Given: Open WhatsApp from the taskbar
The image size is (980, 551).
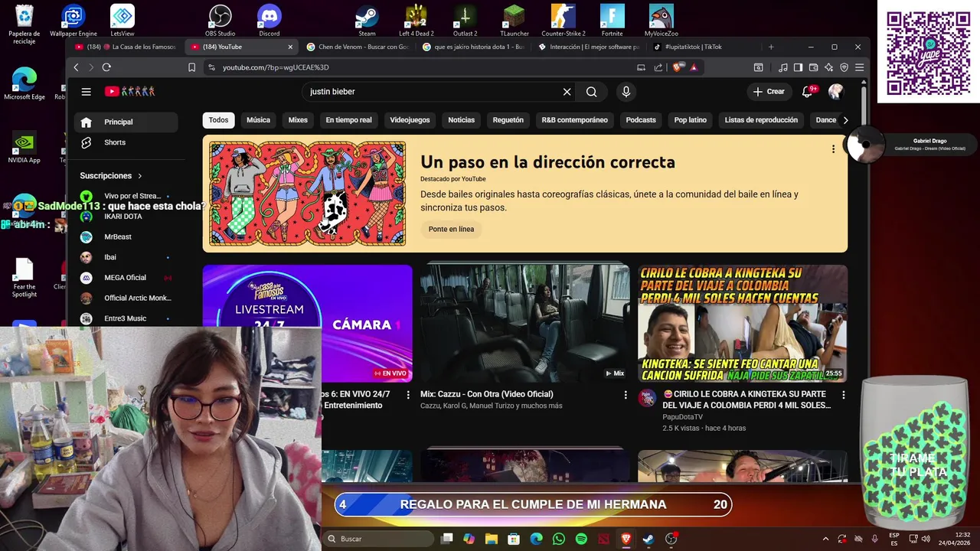Looking at the screenshot, I should (x=559, y=539).
